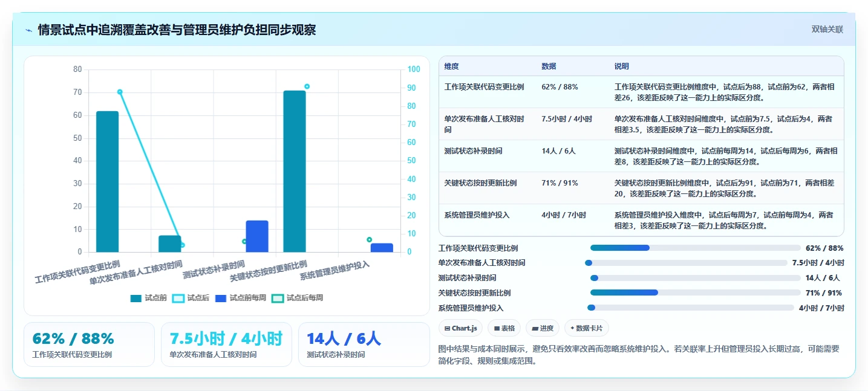The height and width of the screenshot is (391, 868).
Task: Click the 试点前 bar for 关键状态按时更新比例
Action: [295, 172]
